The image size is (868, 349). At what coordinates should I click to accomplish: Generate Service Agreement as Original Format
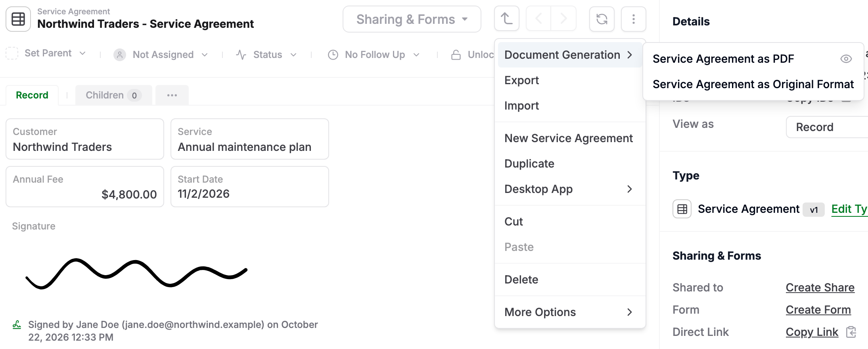pyautogui.click(x=753, y=84)
